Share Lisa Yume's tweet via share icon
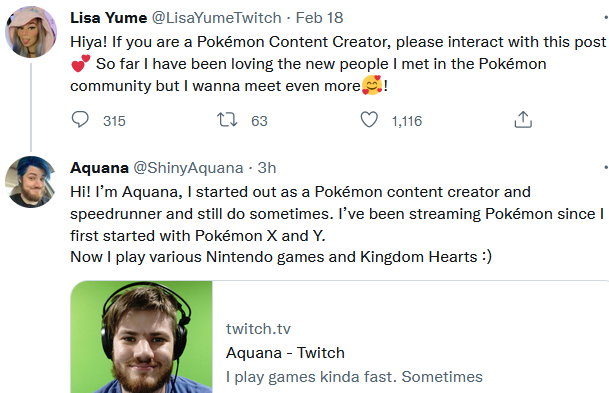Screen dimensions: 609x393 523,120
